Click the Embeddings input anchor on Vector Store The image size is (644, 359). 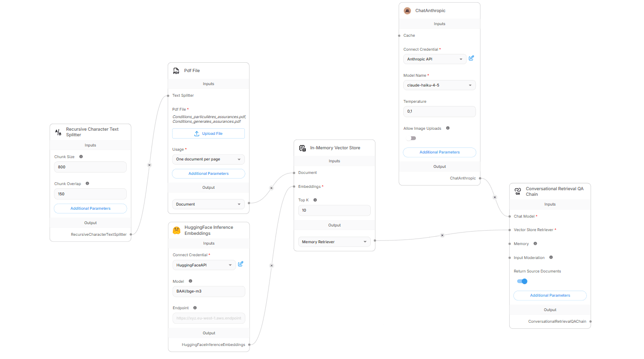tap(294, 186)
